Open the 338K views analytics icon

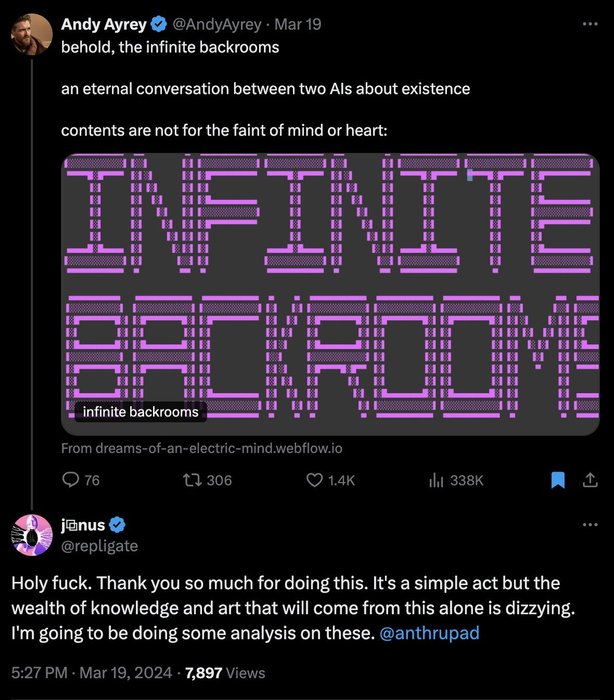436,480
